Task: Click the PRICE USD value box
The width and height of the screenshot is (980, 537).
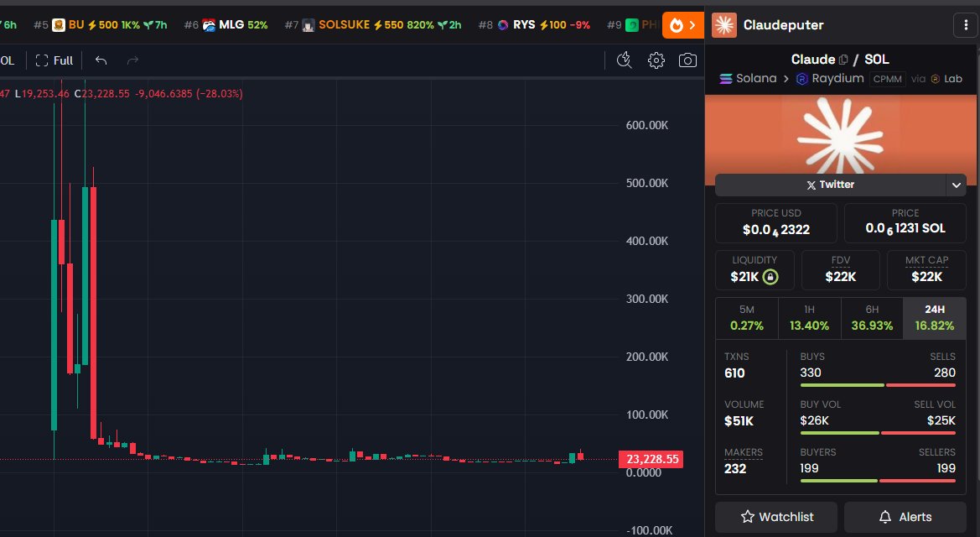Action: click(x=775, y=223)
